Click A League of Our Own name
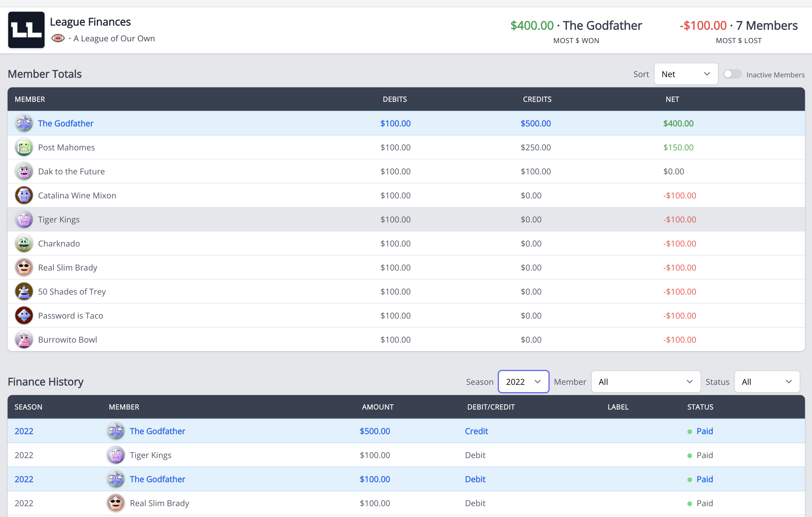Image resolution: width=812 pixels, height=517 pixels. [114, 38]
